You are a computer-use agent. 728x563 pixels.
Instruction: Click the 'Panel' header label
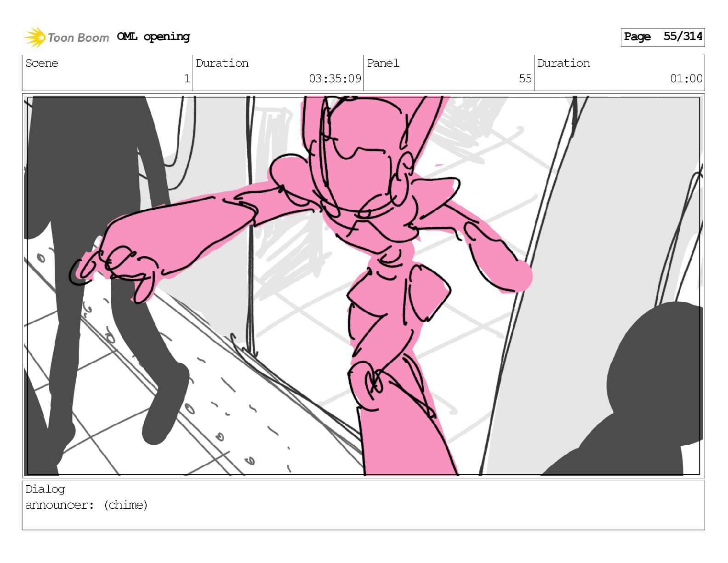383,63
